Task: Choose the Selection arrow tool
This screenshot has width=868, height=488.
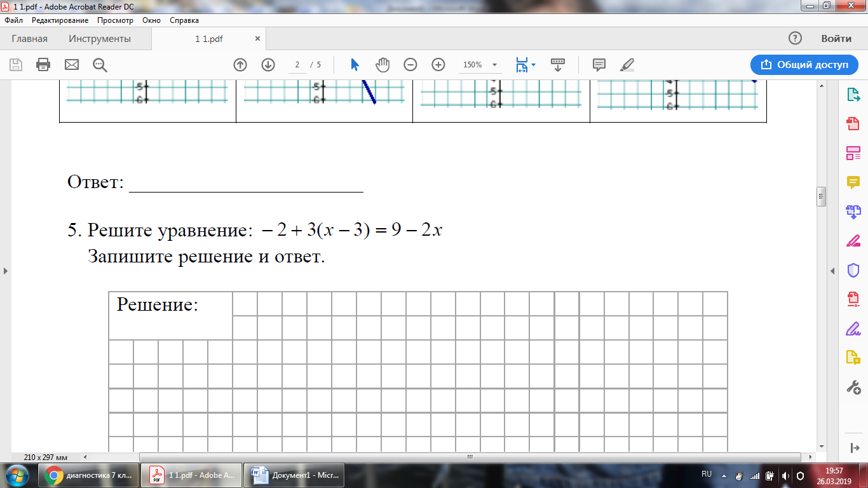Action: click(355, 64)
